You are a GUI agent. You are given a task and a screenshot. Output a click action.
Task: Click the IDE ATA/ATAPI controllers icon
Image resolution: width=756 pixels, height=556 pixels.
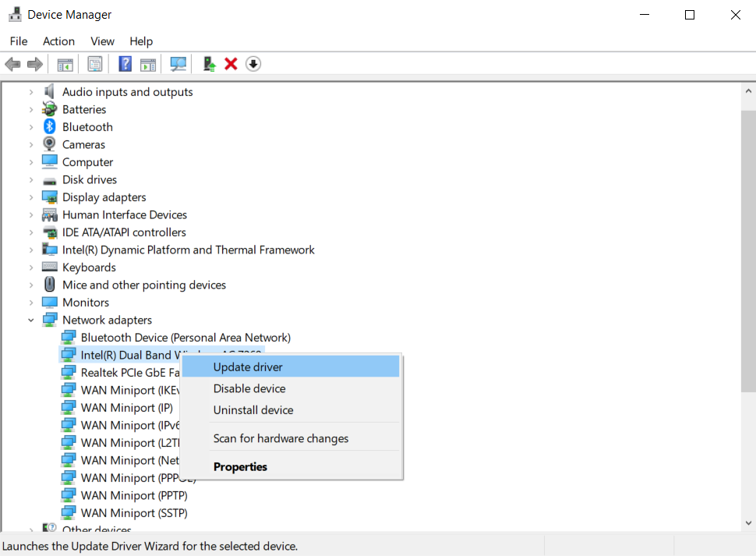point(50,232)
